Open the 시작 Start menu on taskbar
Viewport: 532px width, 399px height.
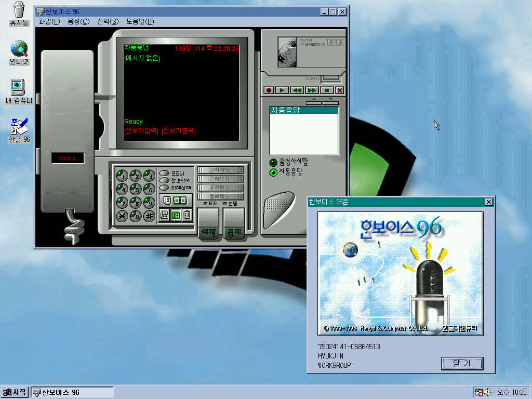click(x=15, y=392)
